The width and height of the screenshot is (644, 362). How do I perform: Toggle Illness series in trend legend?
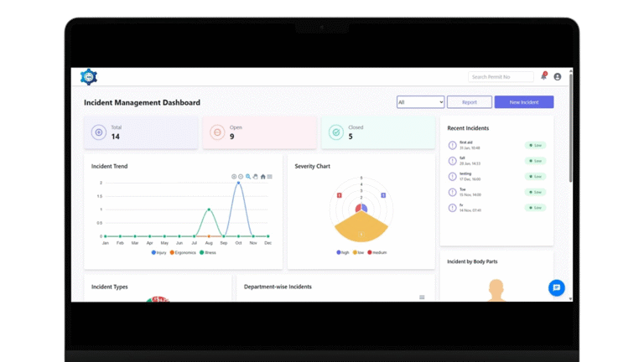tap(207, 252)
